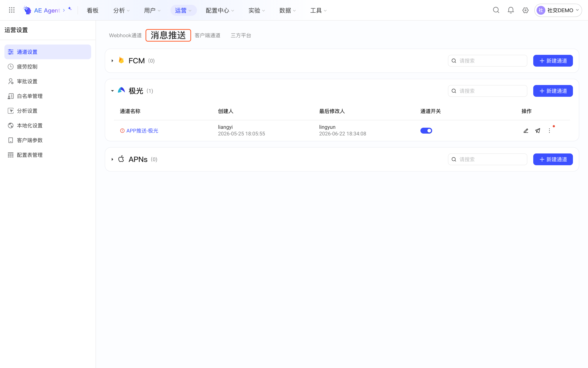Click the AE Agent sparkle icon

pos(70,9)
